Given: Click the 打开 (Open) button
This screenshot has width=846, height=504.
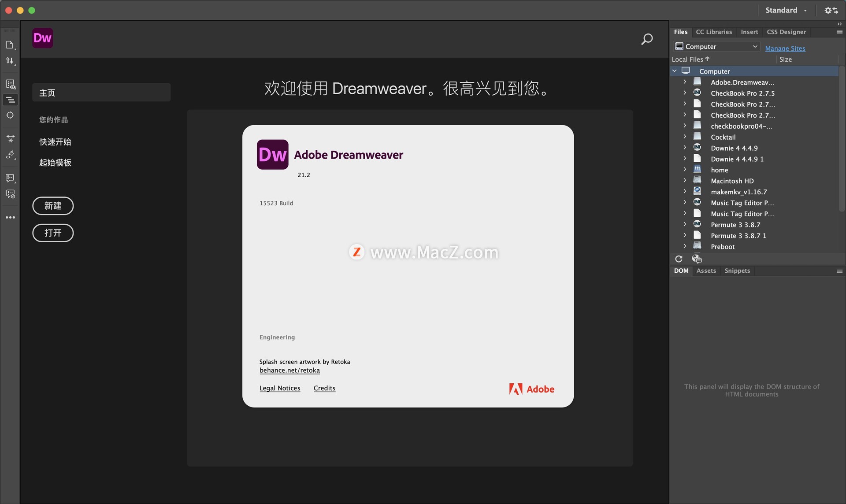Looking at the screenshot, I should pyautogui.click(x=53, y=233).
